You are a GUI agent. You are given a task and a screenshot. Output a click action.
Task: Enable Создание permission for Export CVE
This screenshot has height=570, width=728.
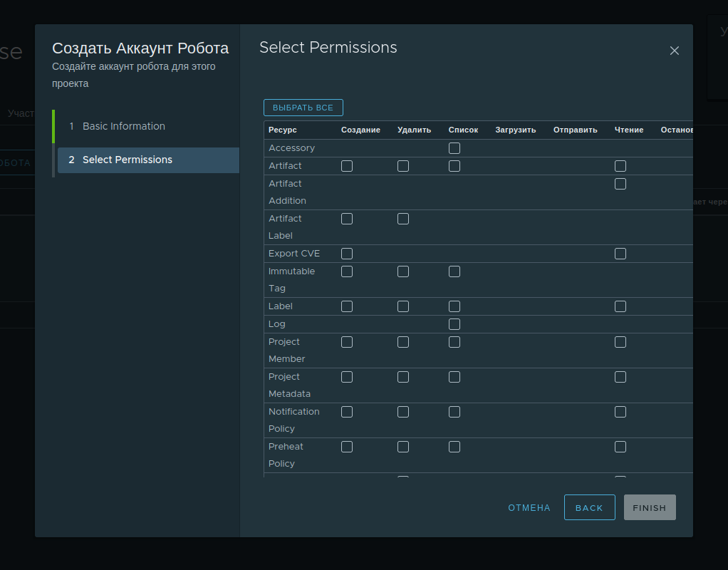coord(347,253)
